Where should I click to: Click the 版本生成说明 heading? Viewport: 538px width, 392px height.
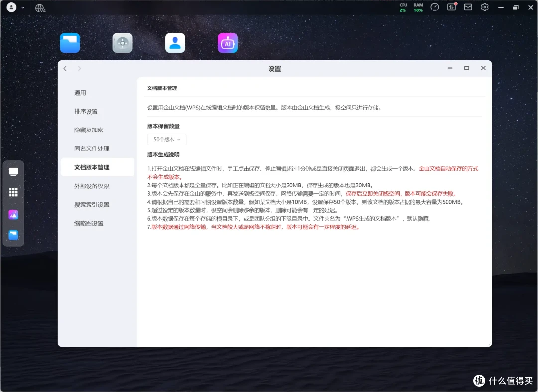tap(164, 155)
